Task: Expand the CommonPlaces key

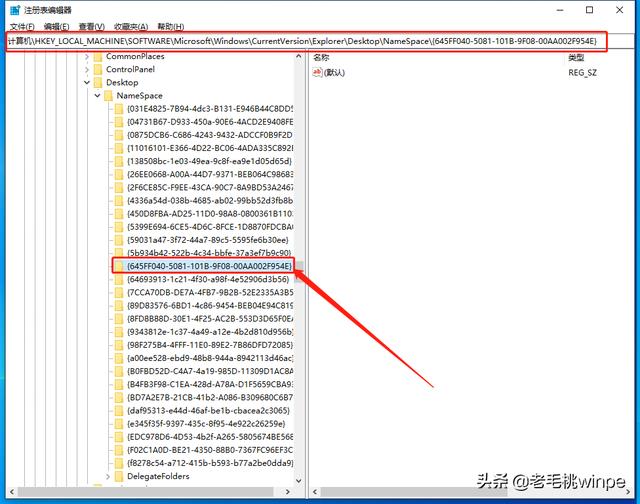Action: (87, 57)
